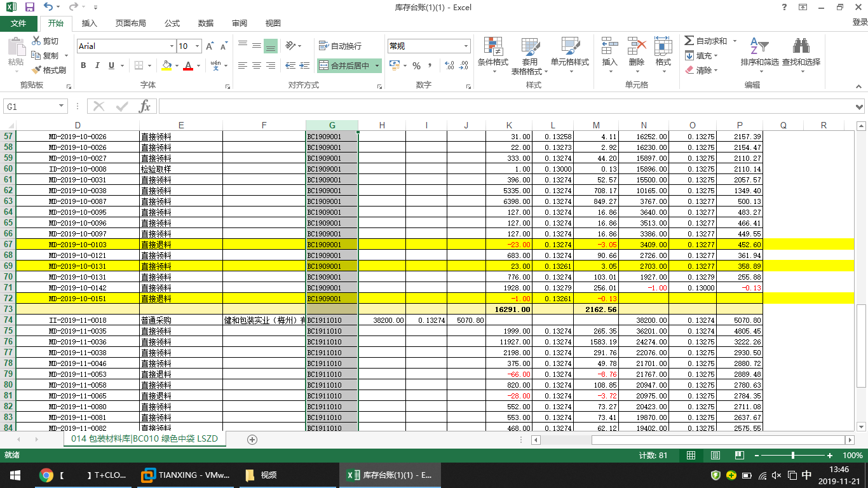Click the text orientation icon
Screen dimensions: 868x488
[x=290, y=46]
